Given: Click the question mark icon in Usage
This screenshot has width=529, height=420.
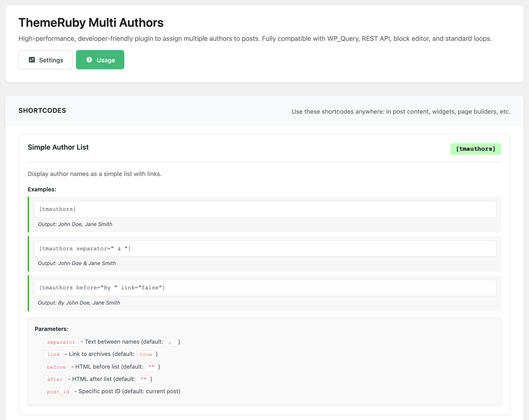Looking at the screenshot, I should (89, 60).
